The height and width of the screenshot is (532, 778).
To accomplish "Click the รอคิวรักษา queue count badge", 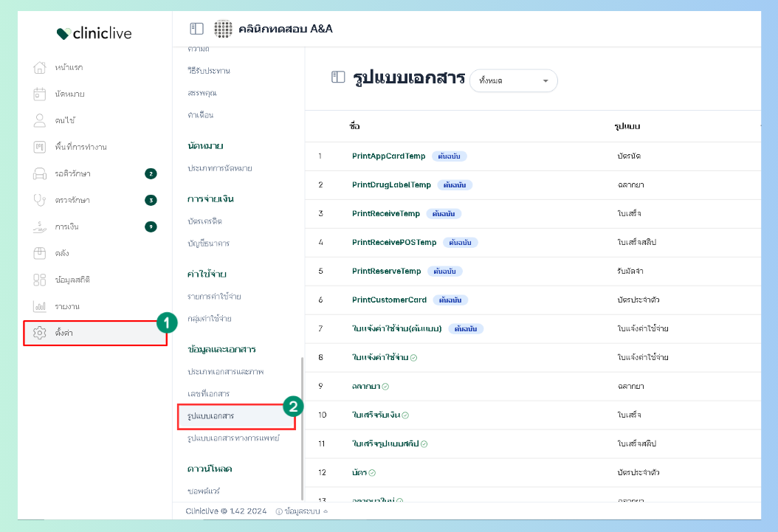I will click(151, 174).
